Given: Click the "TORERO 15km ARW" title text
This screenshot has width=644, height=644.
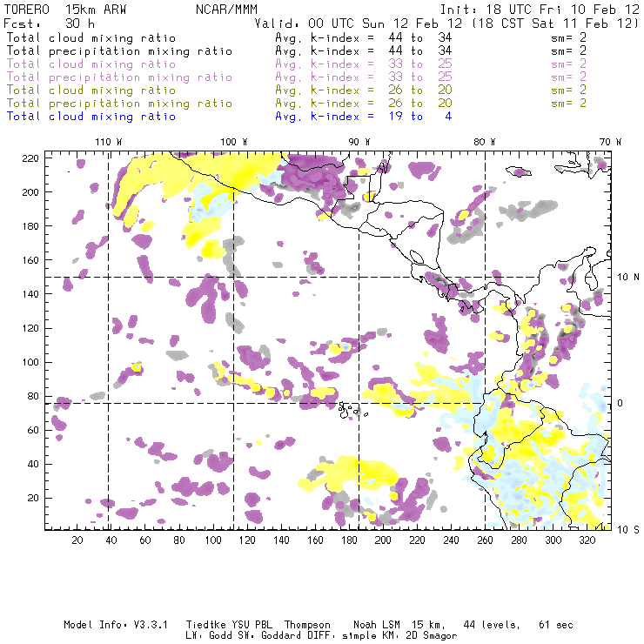Looking at the screenshot, I should [x=65, y=10].
